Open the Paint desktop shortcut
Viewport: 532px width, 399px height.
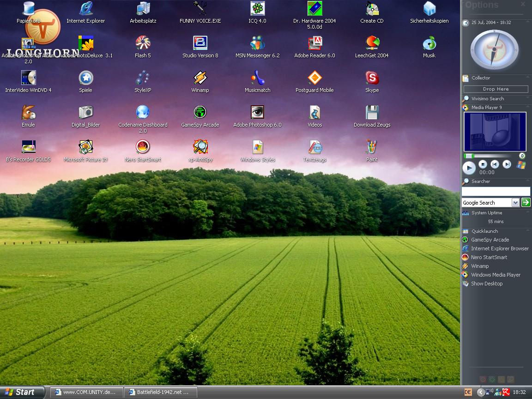(x=372, y=148)
